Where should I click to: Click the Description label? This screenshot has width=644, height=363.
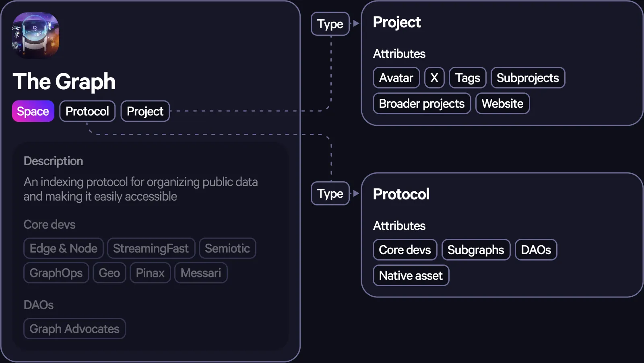point(54,161)
